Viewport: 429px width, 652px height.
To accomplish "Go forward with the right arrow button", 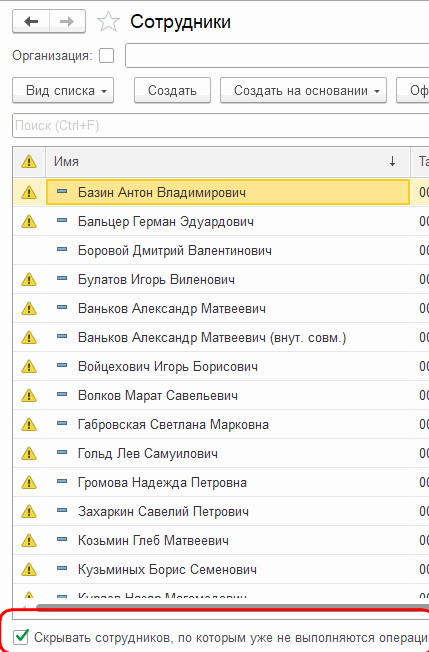I will tap(67, 21).
